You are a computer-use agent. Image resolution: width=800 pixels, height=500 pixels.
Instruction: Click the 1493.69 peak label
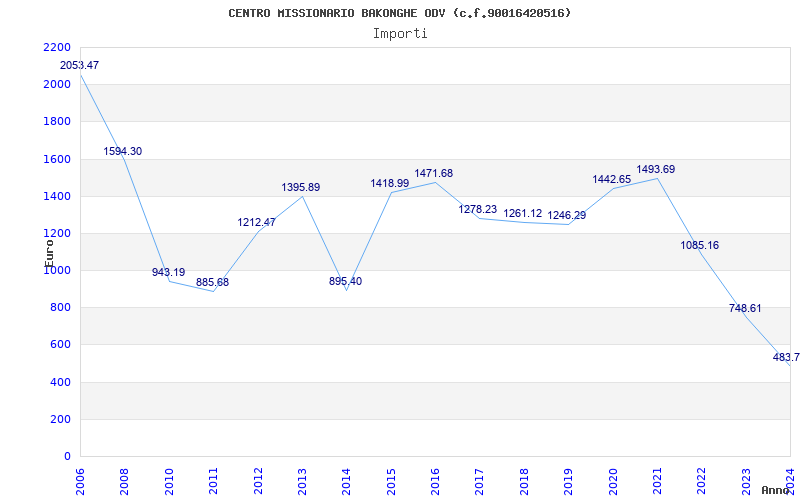656,169
